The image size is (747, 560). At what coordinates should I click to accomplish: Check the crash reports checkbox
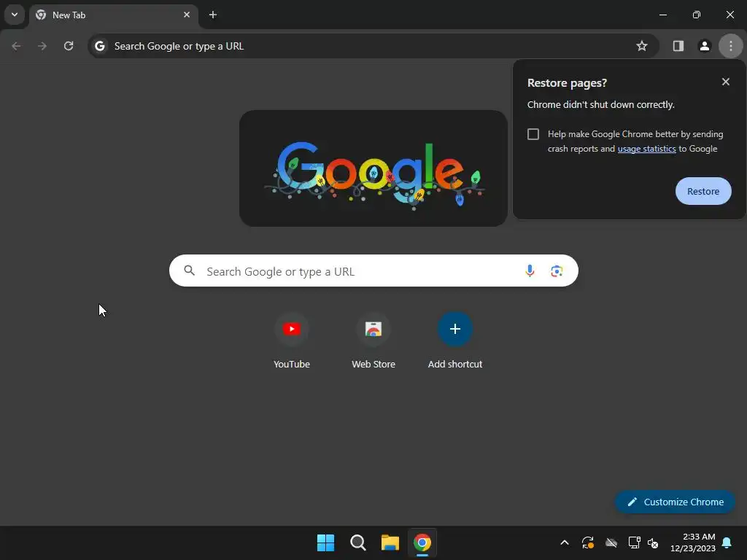(533, 134)
